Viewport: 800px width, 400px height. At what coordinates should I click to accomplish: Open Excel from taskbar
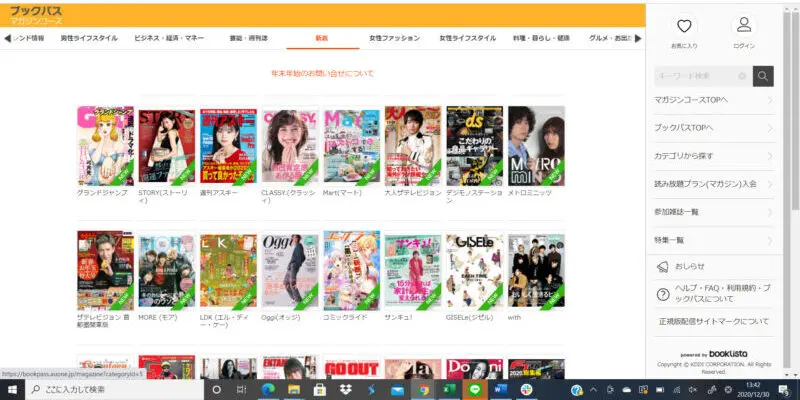449,390
